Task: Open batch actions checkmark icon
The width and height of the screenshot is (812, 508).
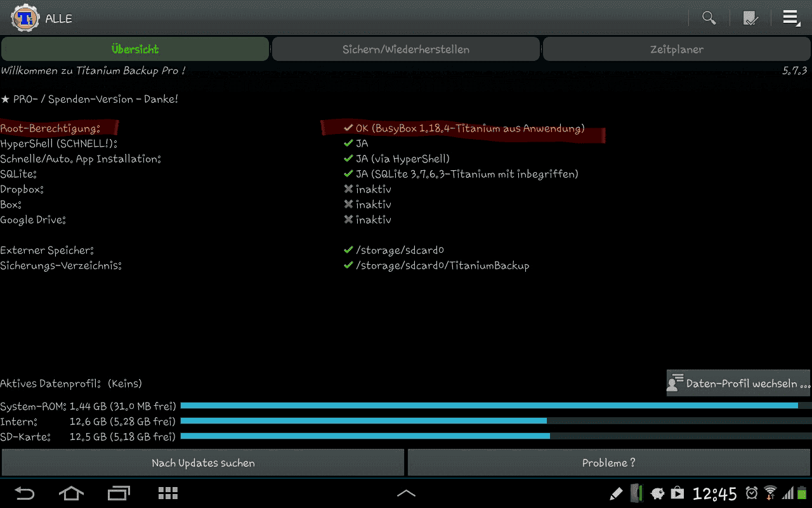Action: 750,18
